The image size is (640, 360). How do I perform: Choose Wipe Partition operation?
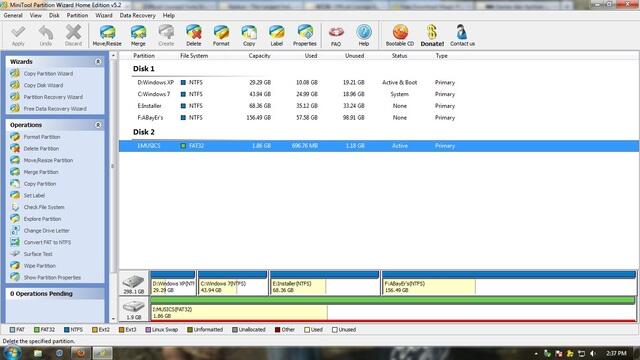click(x=39, y=266)
